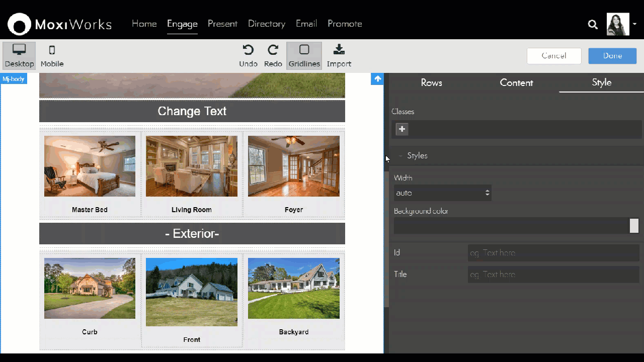Open the user profile avatar menu
The height and width of the screenshot is (362, 644).
pos(618,24)
